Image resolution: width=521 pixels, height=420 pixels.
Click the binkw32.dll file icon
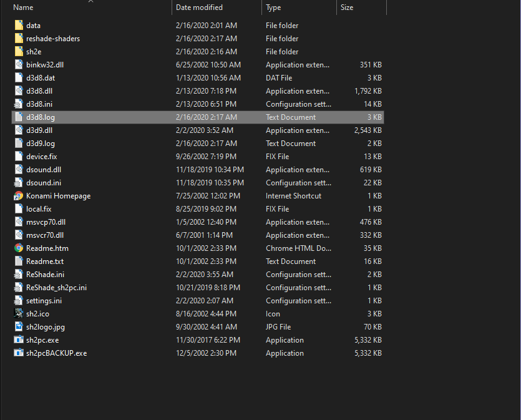click(x=19, y=64)
